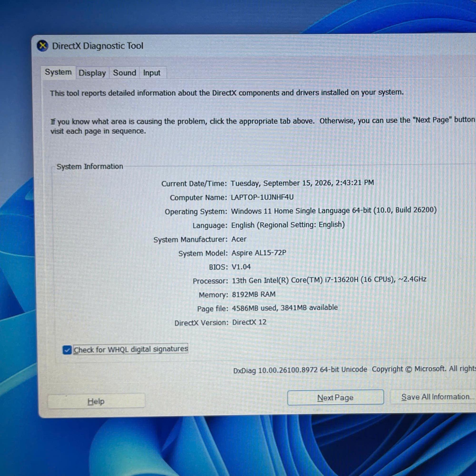The image size is (476, 476).
Task: Toggle Check for WHQL digital signatures checkbox
Action: tap(67, 350)
